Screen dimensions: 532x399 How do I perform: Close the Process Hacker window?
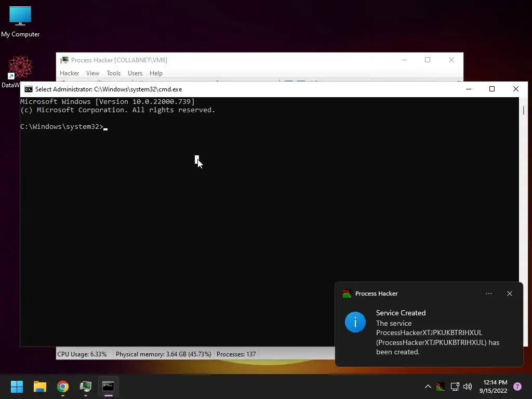pyautogui.click(x=451, y=60)
